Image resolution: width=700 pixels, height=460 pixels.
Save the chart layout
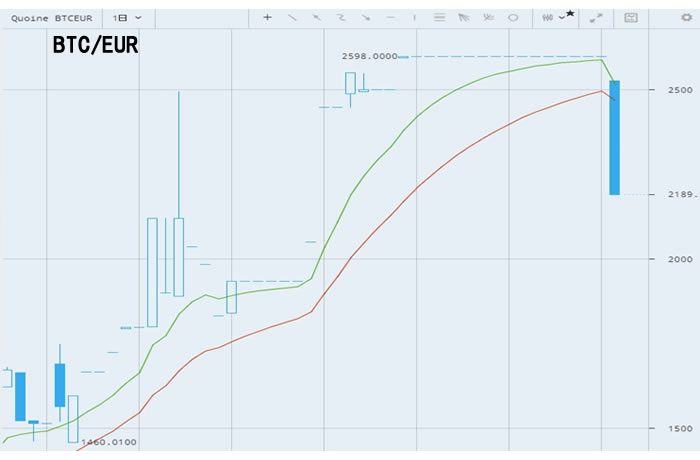631,17
